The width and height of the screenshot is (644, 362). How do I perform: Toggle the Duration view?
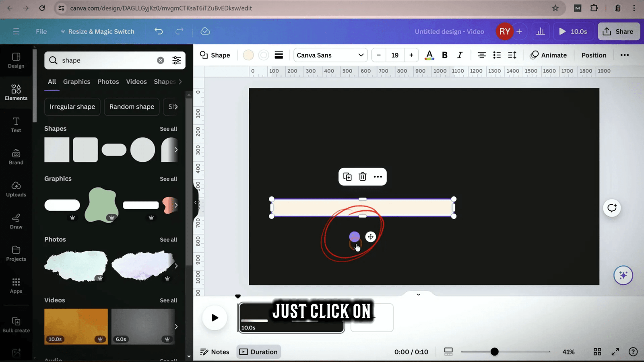click(x=258, y=352)
